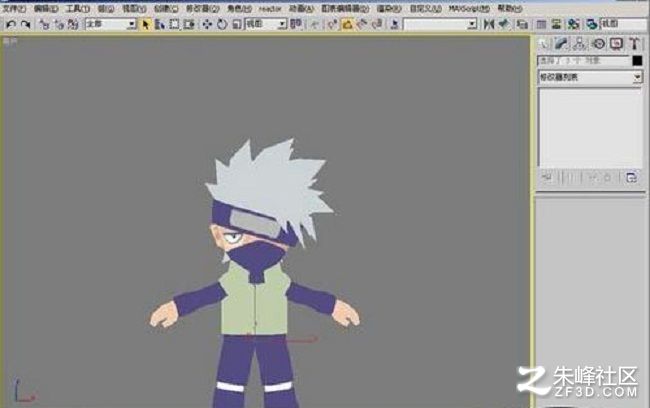Click the Mirror tool icon
The height and width of the screenshot is (408, 650).
[489, 24]
